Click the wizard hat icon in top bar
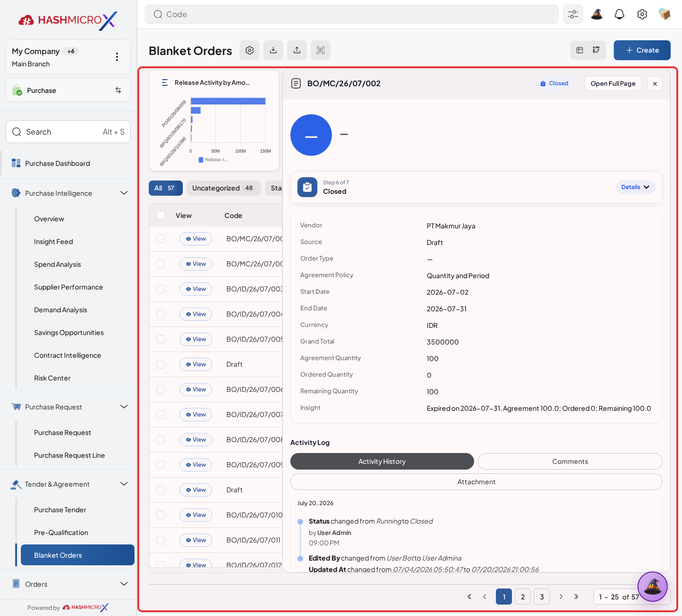682x616 pixels. (x=597, y=14)
